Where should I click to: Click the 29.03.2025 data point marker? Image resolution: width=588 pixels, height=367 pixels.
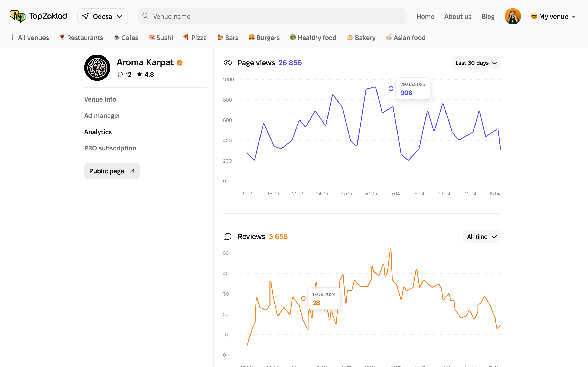[391, 88]
